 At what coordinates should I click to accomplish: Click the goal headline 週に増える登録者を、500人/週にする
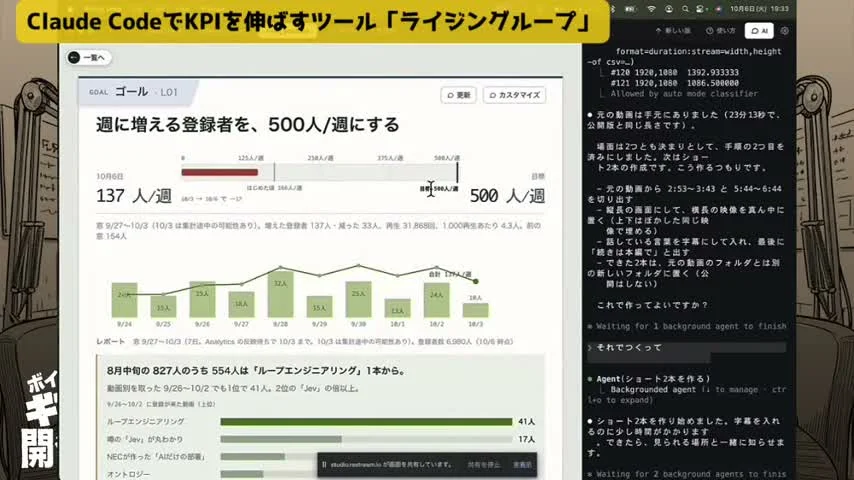(x=248, y=125)
